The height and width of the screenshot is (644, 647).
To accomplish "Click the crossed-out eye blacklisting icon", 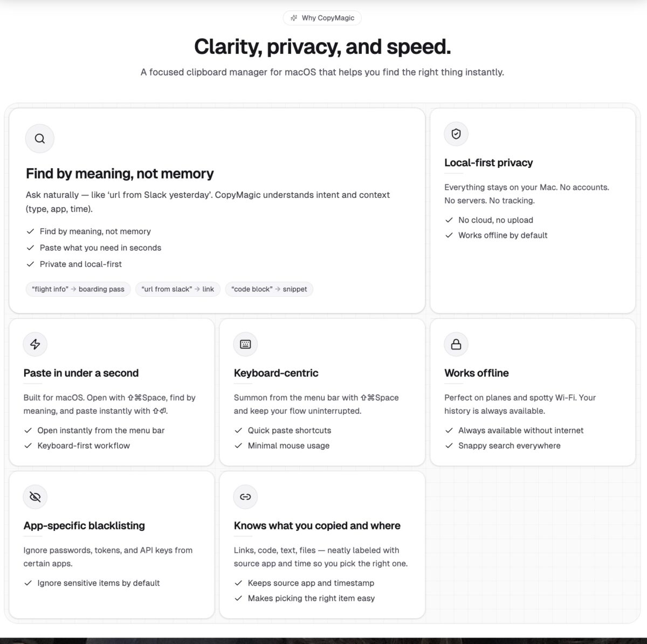I will 35,497.
